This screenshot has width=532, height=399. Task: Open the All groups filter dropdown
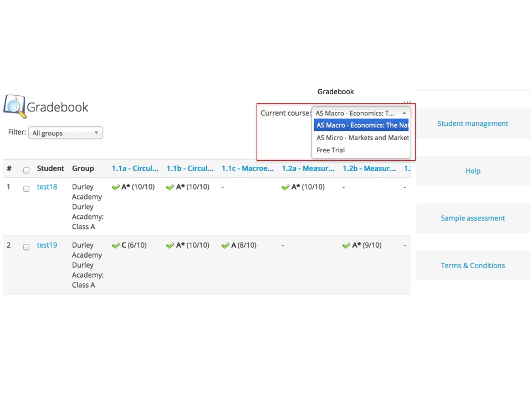pyautogui.click(x=65, y=133)
